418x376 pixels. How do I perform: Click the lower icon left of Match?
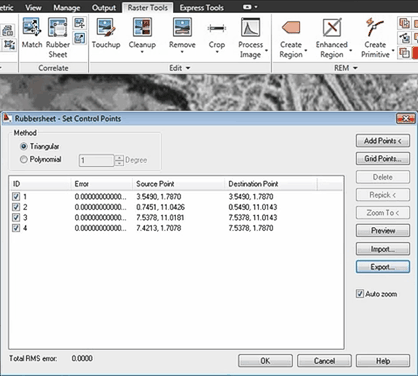(9, 45)
